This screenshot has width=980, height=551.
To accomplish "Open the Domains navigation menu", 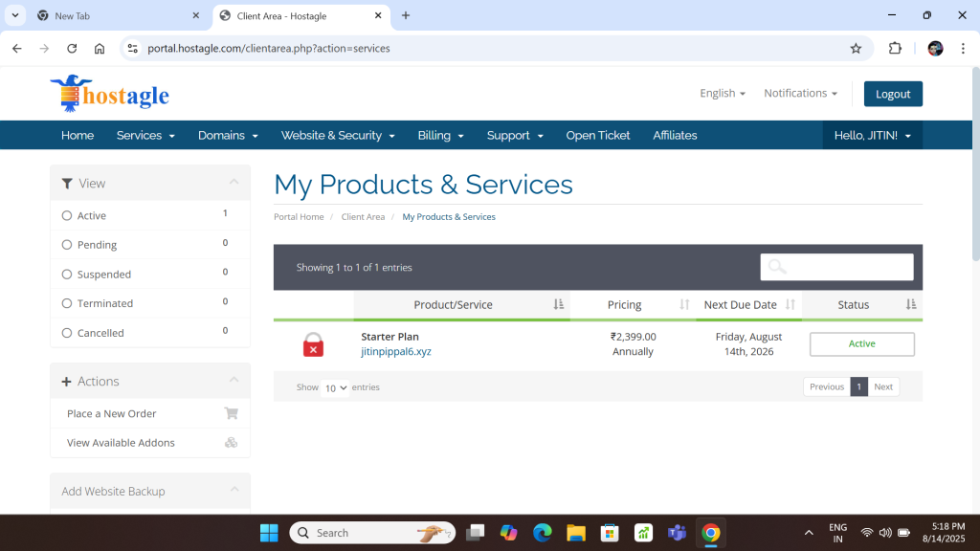I will [x=228, y=135].
